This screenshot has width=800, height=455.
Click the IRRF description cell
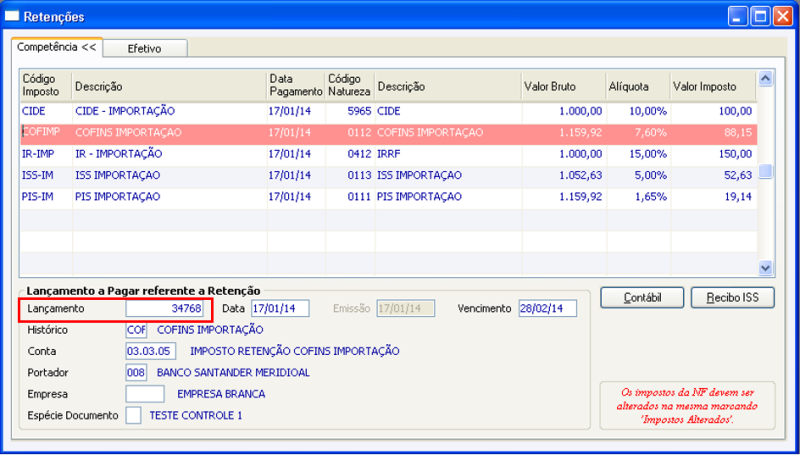(448, 154)
